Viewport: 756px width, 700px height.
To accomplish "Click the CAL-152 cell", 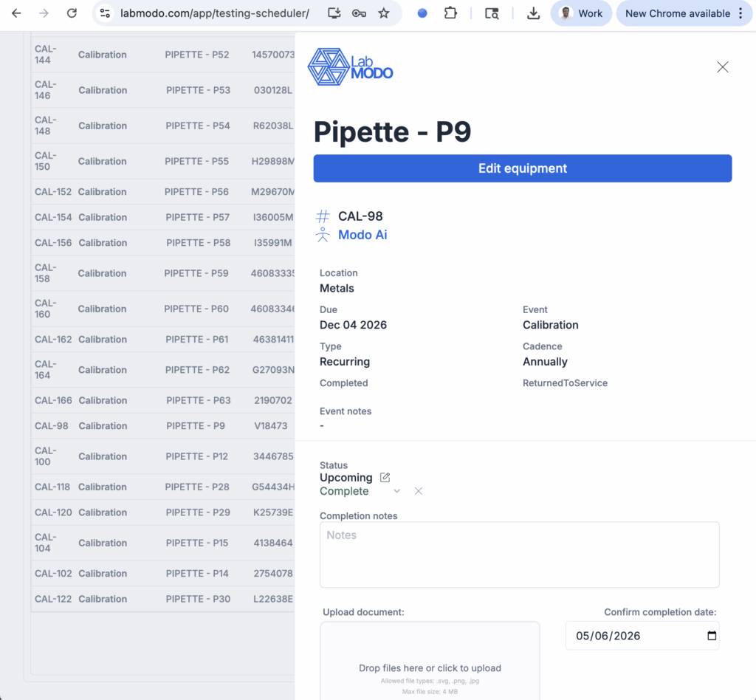I will [53, 192].
